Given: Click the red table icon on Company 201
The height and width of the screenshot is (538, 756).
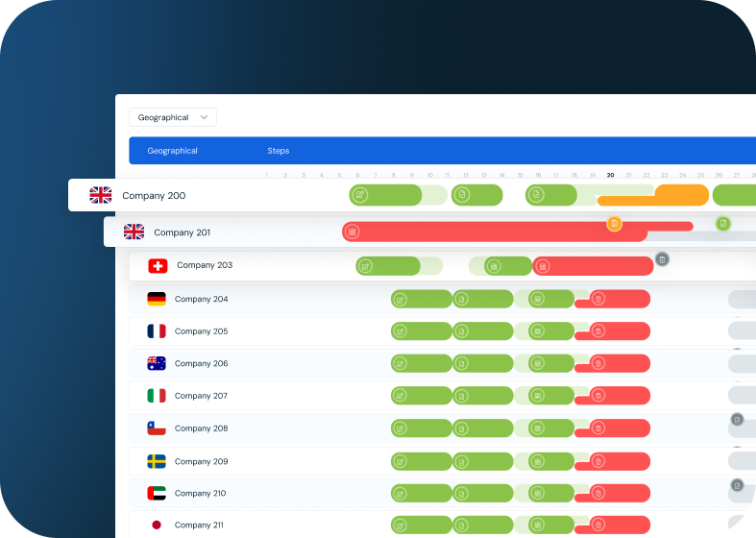Looking at the screenshot, I should pyautogui.click(x=352, y=232).
